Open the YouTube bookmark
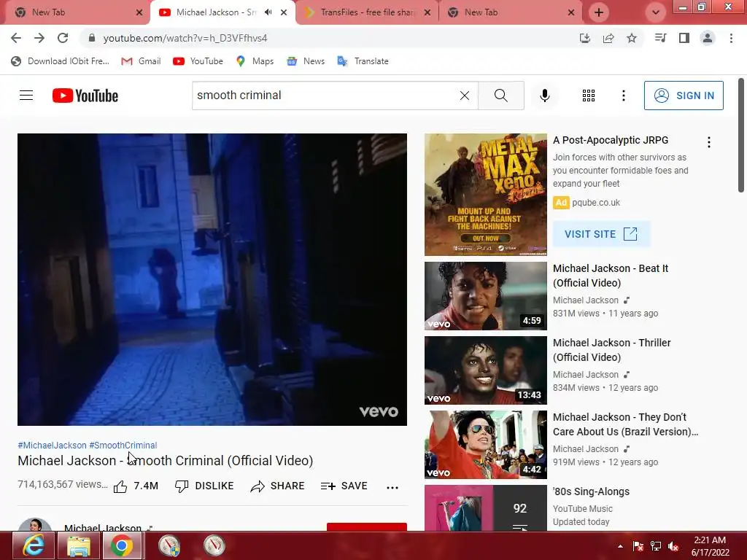Viewport: 747px width, 560px height. (198, 61)
